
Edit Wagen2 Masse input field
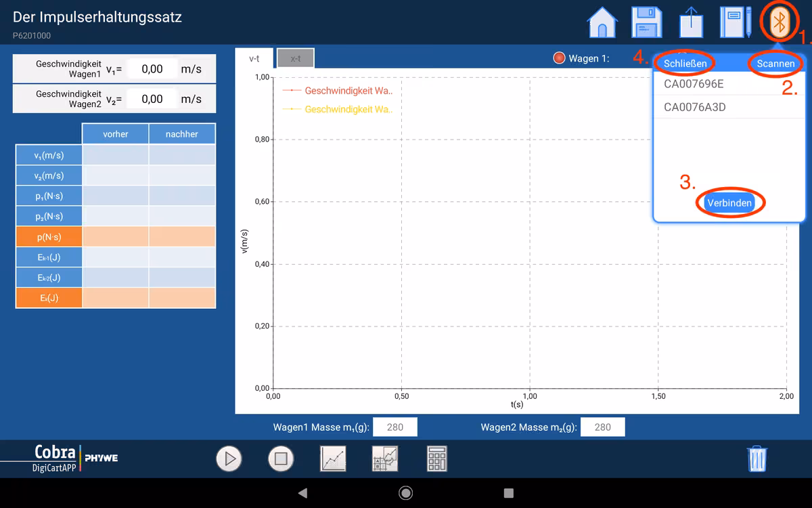[602, 427]
